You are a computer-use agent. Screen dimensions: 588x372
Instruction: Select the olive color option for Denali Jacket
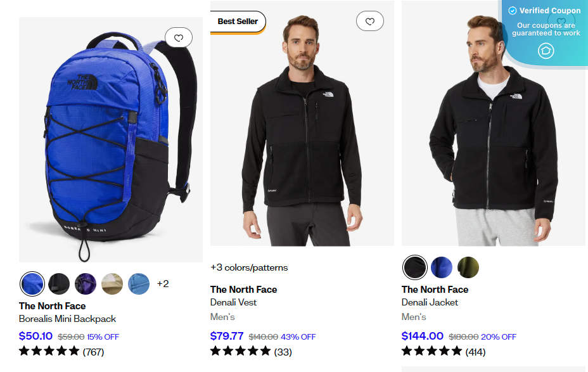click(468, 267)
